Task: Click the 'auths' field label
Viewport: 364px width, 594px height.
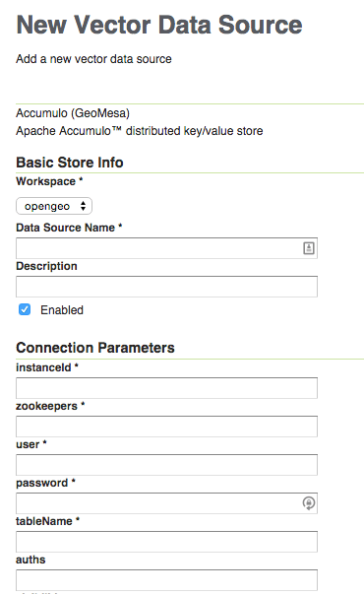Action: tap(30, 560)
